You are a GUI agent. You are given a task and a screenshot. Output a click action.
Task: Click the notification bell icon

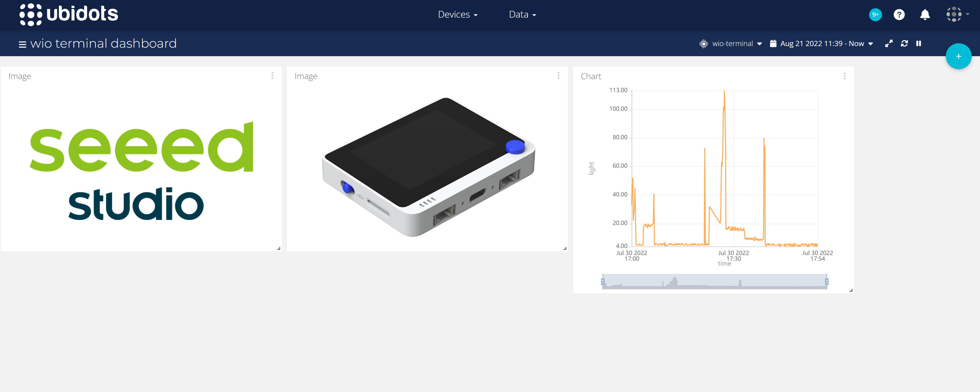point(925,14)
